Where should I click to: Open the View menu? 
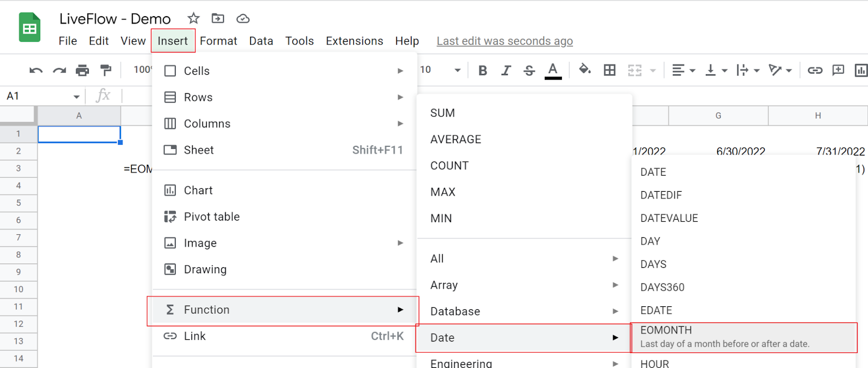tap(133, 41)
